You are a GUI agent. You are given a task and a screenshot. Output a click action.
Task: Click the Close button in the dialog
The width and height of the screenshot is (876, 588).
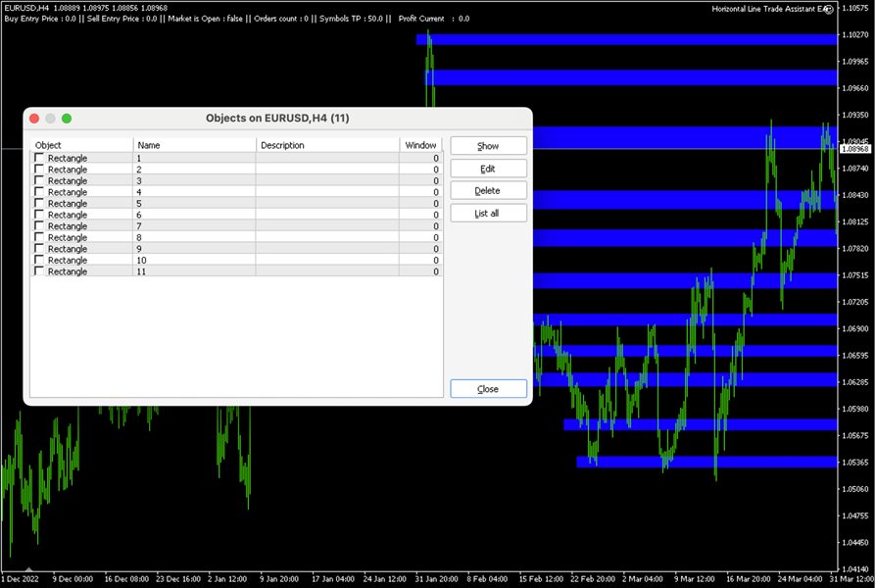(x=488, y=389)
